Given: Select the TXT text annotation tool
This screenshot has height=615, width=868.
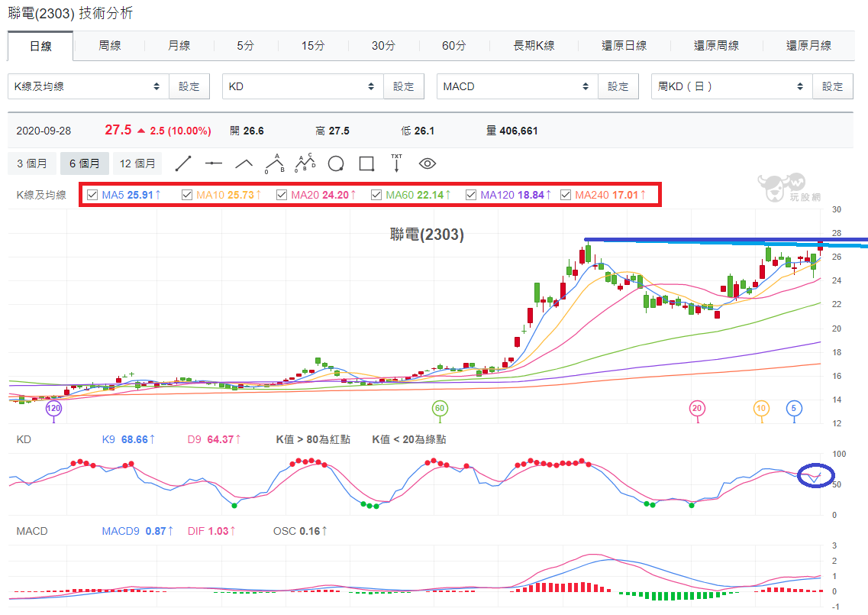Looking at the screenshot, I should pos(396,163).
